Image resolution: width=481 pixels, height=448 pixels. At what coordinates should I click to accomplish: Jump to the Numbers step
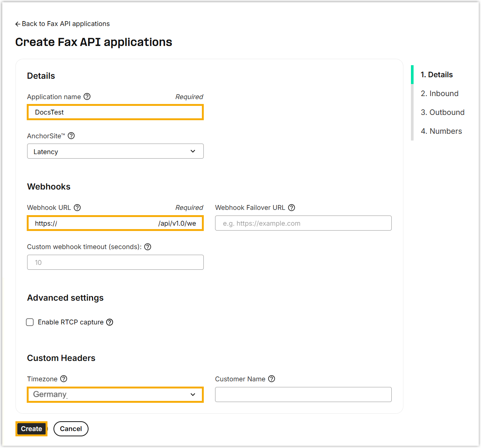click(441, 131)
